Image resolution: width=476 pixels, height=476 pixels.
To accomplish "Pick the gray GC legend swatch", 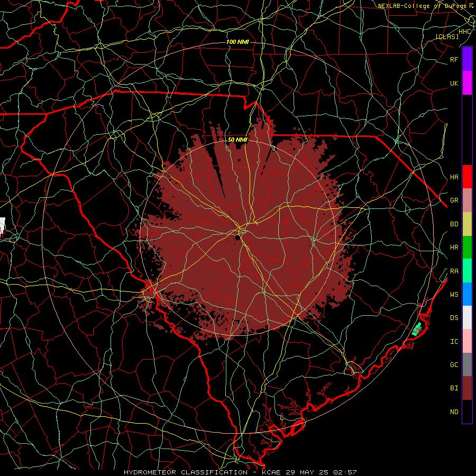I will pyautogui.click(x=467, y=364).
